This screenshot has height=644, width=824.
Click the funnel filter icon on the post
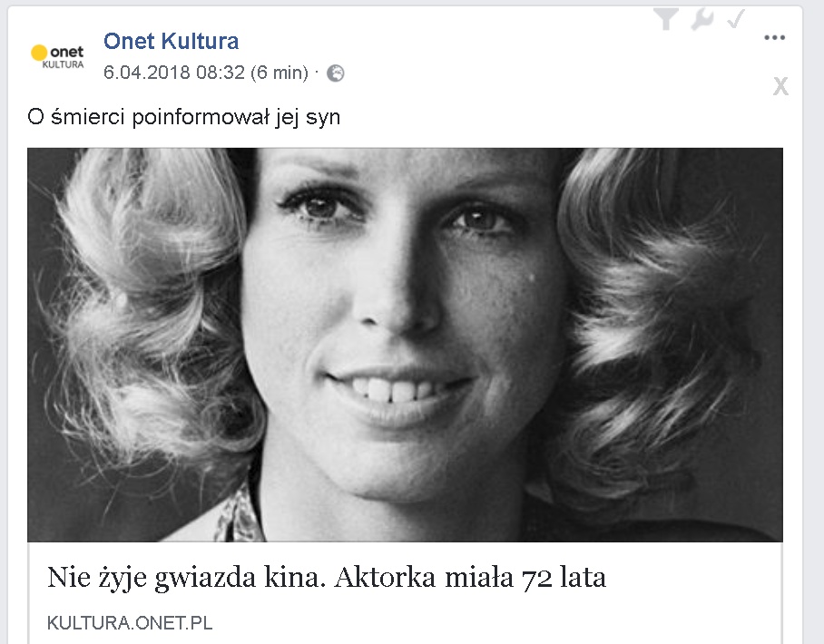pyautogui.click(x=666, y=19)
